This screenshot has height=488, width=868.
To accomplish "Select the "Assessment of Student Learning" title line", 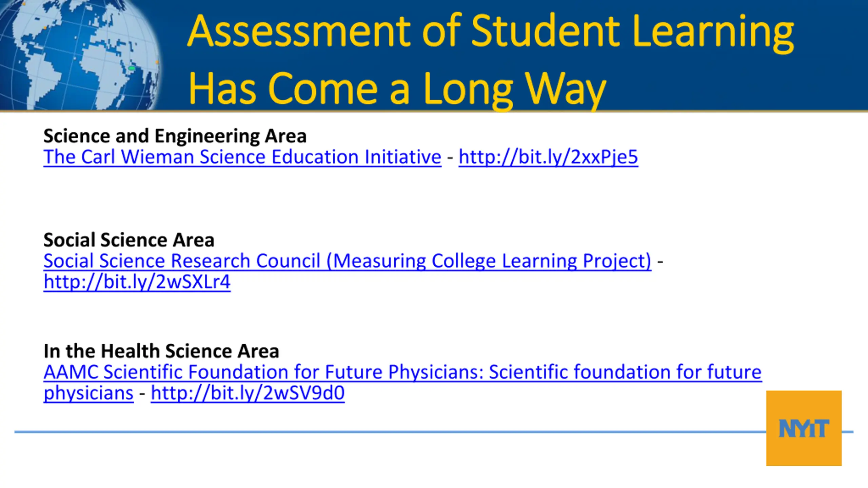I will pos(490,31).
